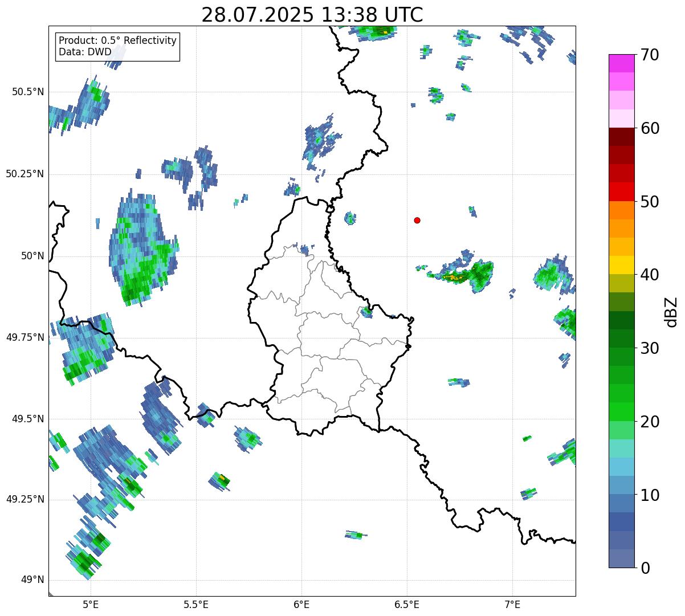Click the red station marker dot

coord(417,221)
